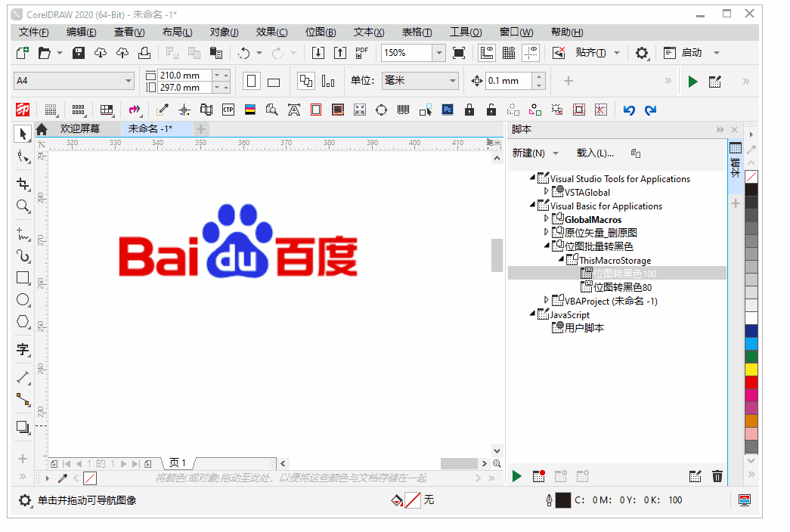
Task: Click the Save floppy disk icon
Action: tap(79, 52)
